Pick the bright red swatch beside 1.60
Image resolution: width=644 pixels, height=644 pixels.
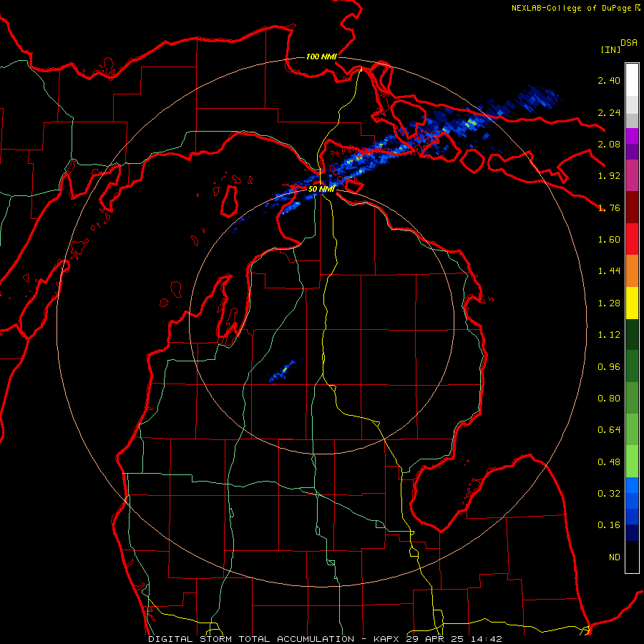[x=632, y=239]
